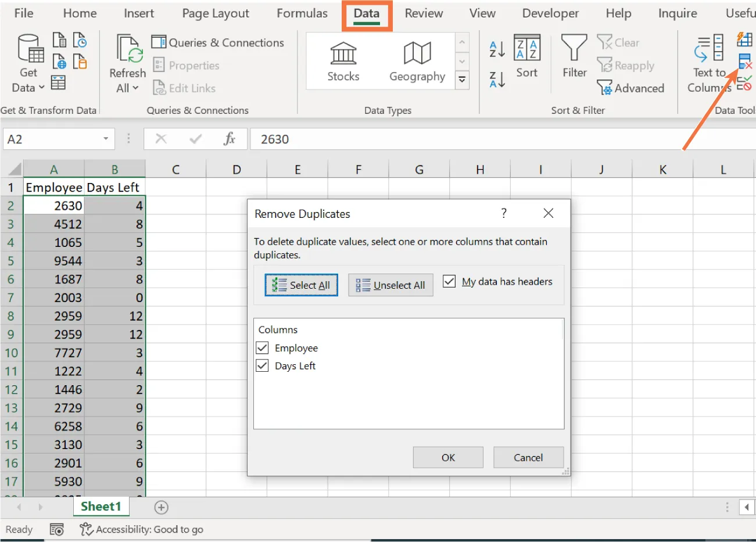Click the Name Box showing A2
Screen dimensions: 756x542
pyautogui.click(x=52, y=139)
